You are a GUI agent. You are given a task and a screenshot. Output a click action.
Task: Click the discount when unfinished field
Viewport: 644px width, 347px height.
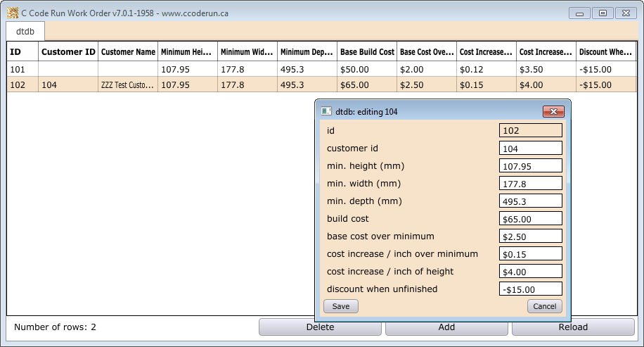click(530, 289)
